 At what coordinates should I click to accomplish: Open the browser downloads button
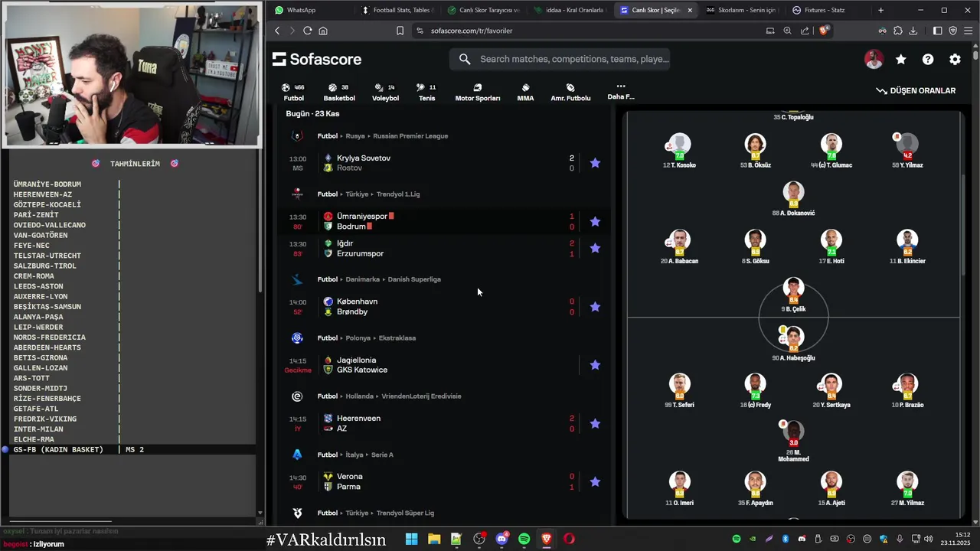pos(913,31)
